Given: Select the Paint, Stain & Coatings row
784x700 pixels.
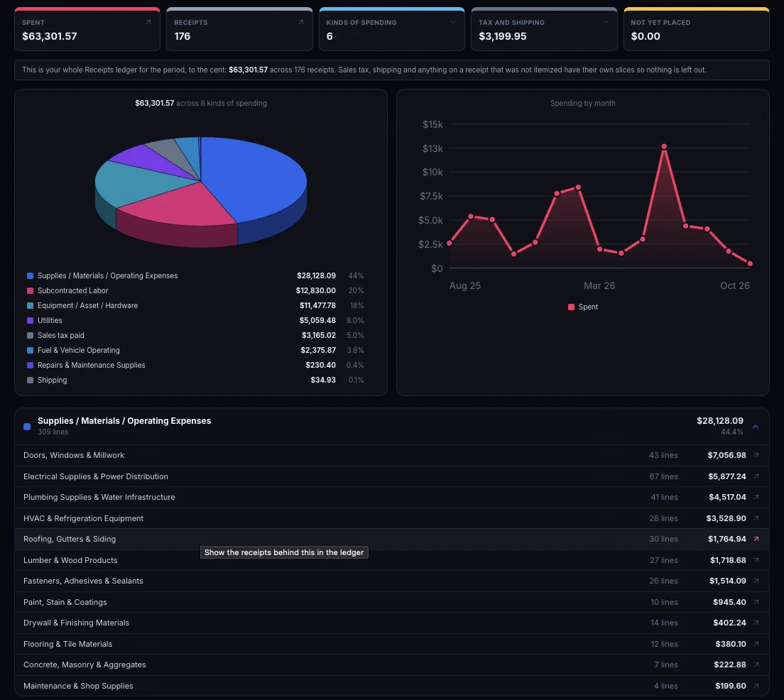Looking at the screenshot, I should point(391,603).
